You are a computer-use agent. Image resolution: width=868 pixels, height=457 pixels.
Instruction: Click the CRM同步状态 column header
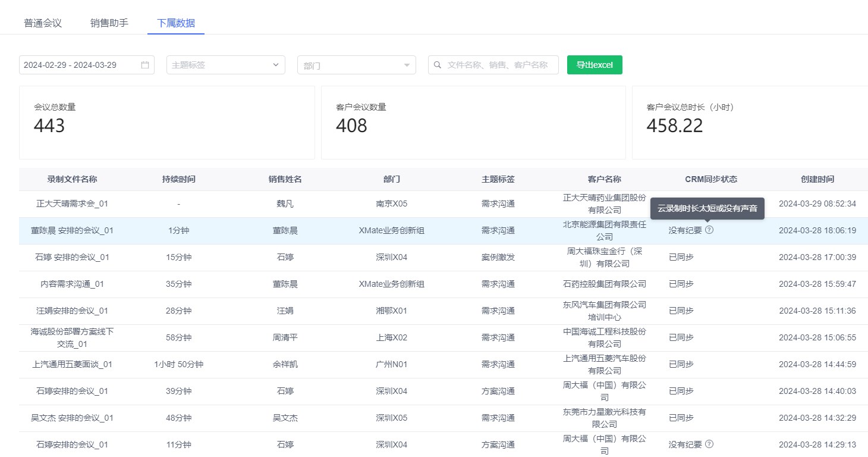tap(711, 179)
